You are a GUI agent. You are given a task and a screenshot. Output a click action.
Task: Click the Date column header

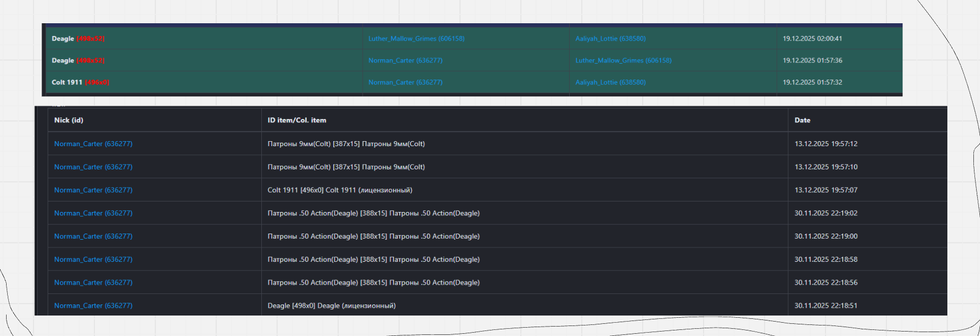tap(802, 120)
